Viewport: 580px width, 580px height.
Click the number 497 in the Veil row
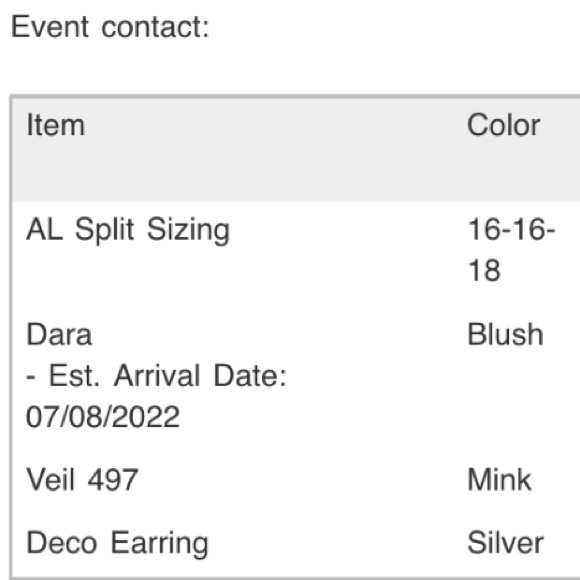113,480
